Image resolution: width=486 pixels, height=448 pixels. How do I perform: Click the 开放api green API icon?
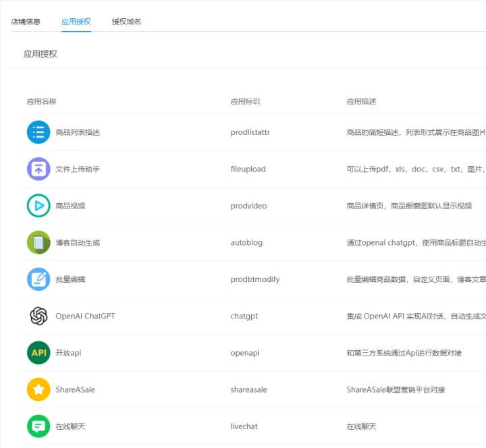point(38,353)
